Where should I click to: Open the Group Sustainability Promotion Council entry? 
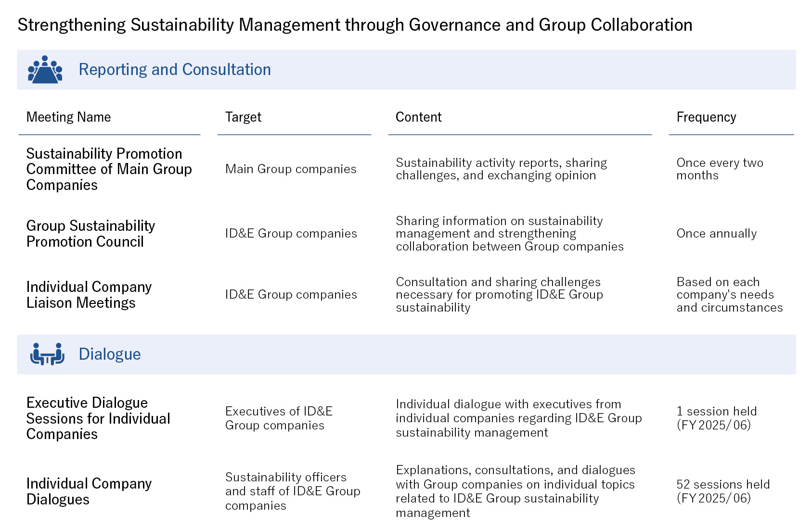(90, 234)
